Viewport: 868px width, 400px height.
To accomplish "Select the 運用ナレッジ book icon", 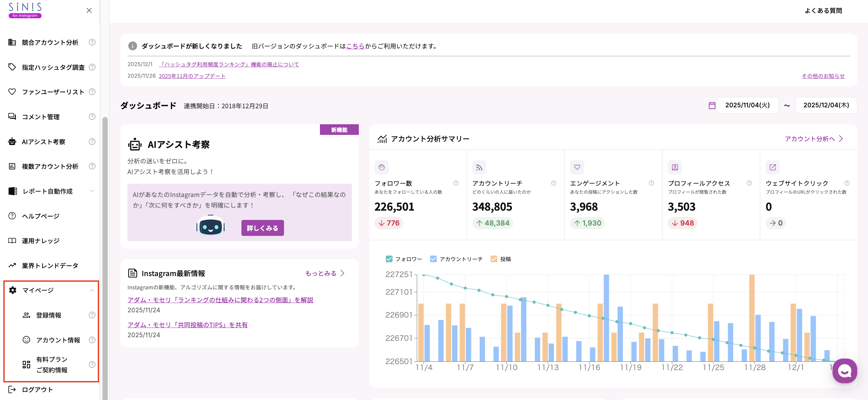I will click(11, 241).
